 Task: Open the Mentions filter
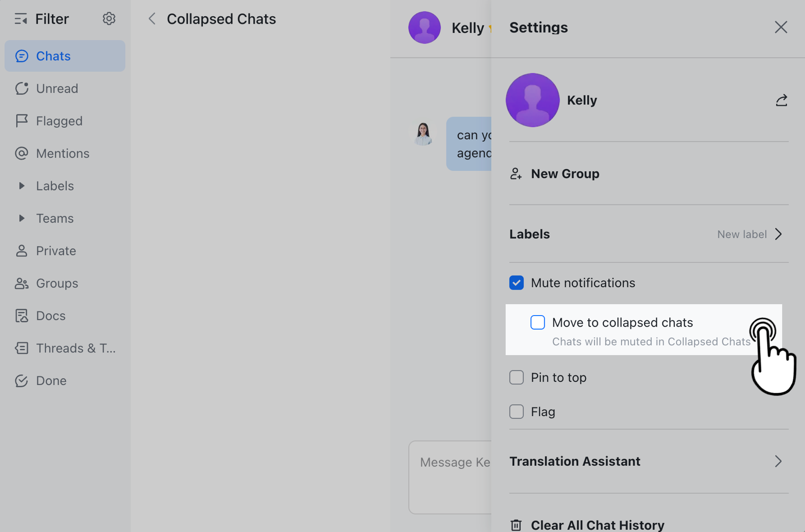(x=62, y=153)
